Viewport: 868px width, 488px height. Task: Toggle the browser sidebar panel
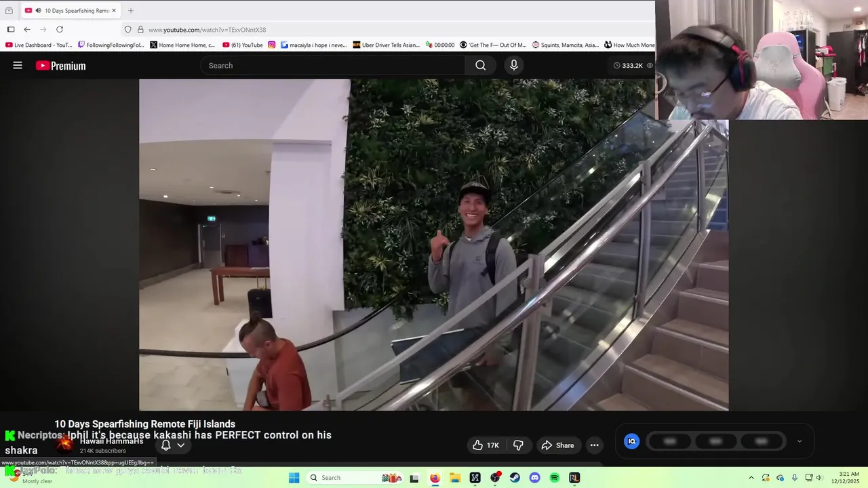tap(11, 29)
